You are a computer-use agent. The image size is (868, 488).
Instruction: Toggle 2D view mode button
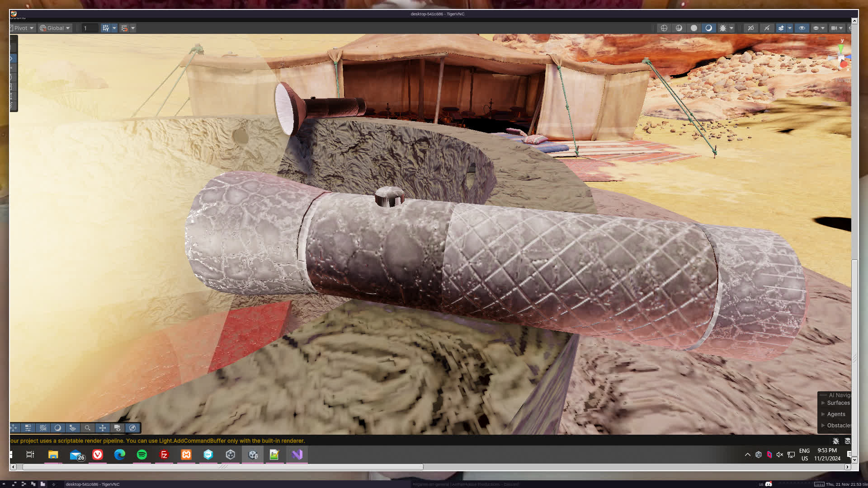(x=750, y=28)
